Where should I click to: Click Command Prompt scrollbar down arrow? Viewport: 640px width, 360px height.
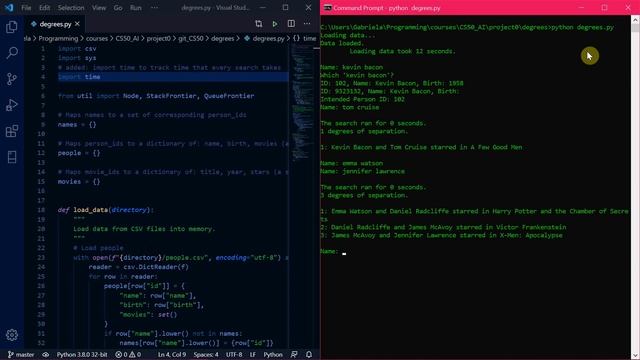pyautogui.click(x=635, y=356)
